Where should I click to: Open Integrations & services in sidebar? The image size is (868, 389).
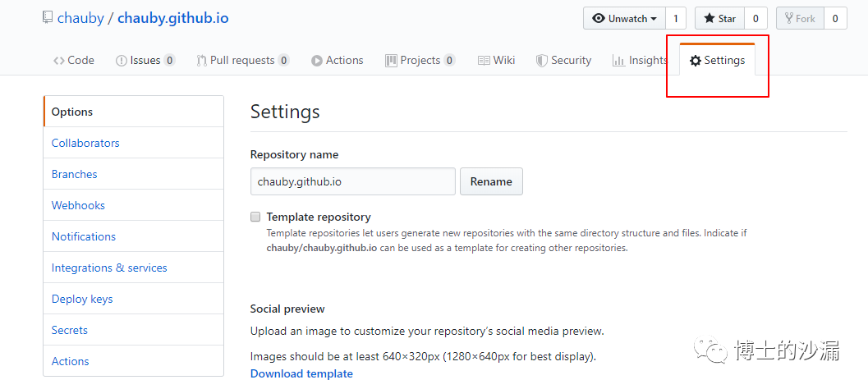pyautogui.click(x=133, y=268)
